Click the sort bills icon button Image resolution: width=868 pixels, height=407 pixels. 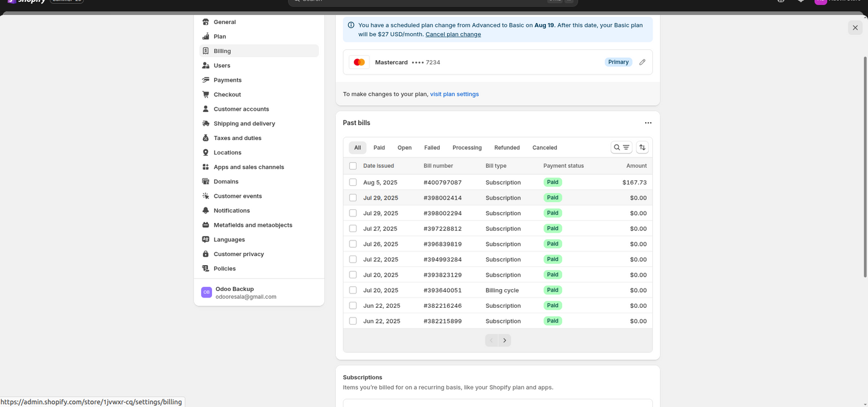tap(642, 147)
